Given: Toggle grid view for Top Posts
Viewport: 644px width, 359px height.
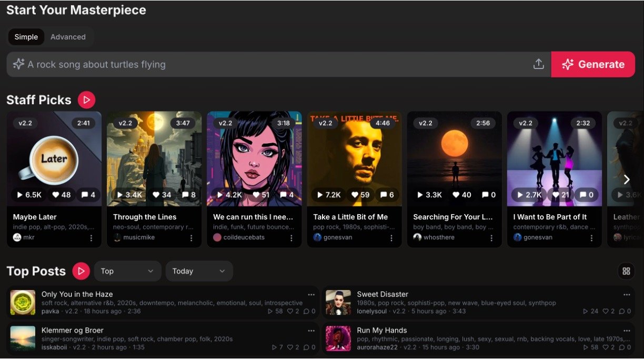Looking at the screenshot, I should pos(626,271).
